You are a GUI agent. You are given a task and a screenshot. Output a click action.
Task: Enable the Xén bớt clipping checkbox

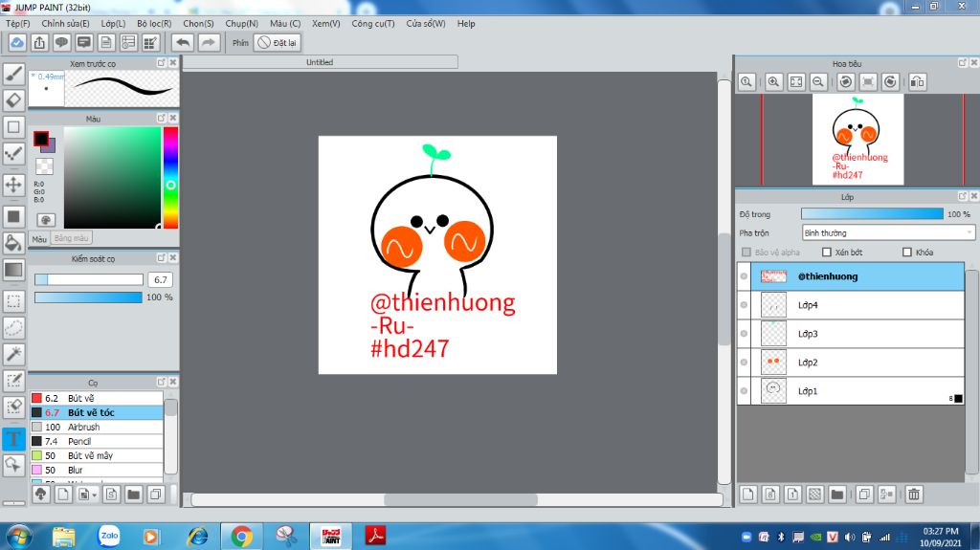pos(827,253)
